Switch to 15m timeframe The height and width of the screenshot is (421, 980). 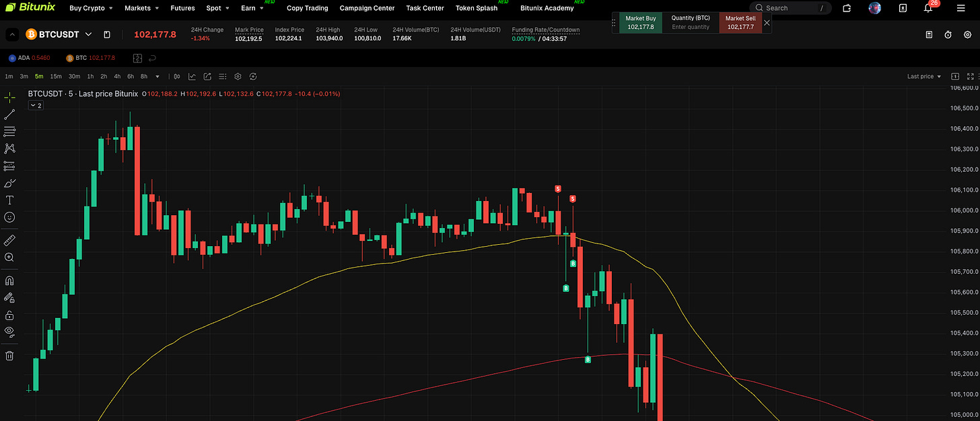tap(56, 77)
